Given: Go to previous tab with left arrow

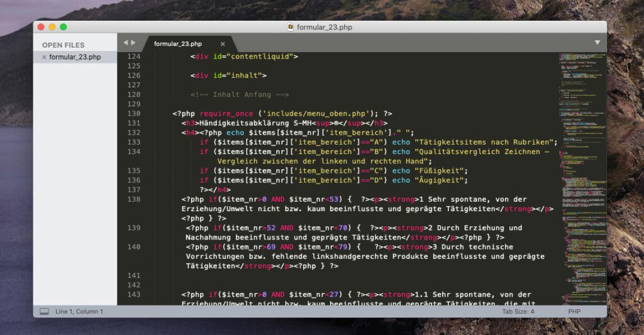Looking at the screenshot, I should click(126, 43).
